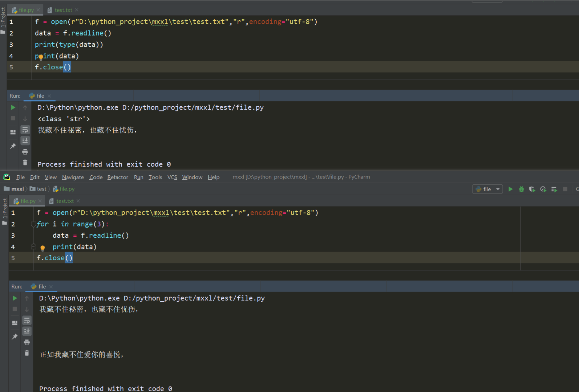Screen dimensions: 579x392
Task: Toggle soft-wrap in the upper Run panel
Action: tap(25, 130)
